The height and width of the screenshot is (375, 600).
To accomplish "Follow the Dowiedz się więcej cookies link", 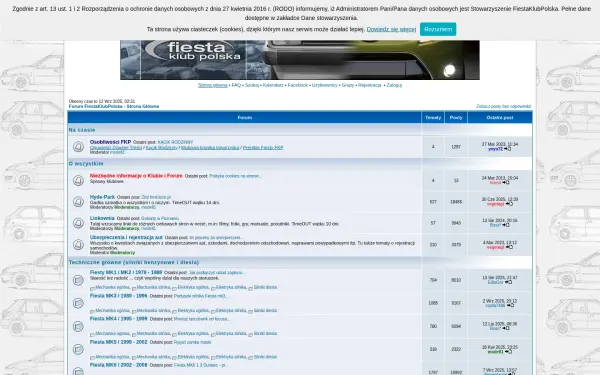I will click(391, 29).
